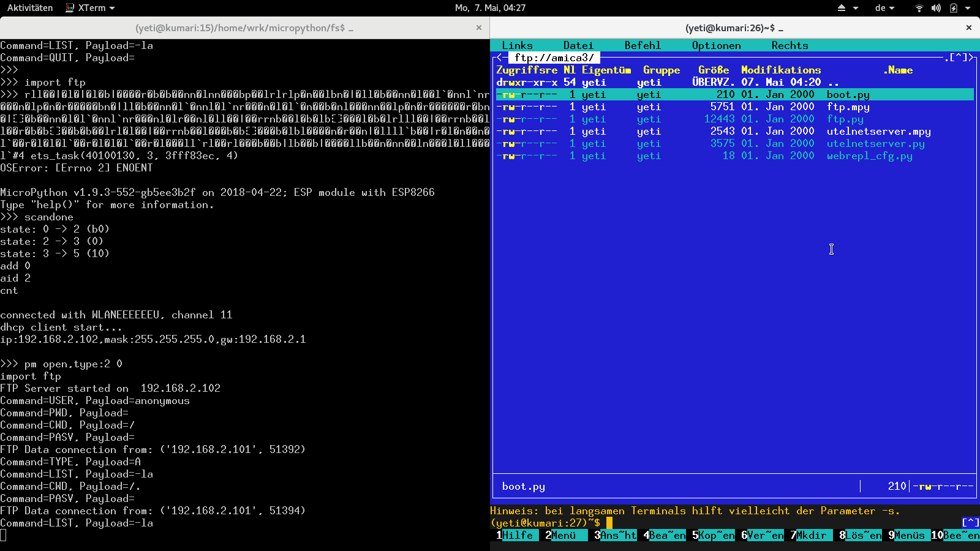The width and height of the screenshot is (980, 551).
Task: Open the command prompt [^] toggle at bottom right
Action: (970, 523)
